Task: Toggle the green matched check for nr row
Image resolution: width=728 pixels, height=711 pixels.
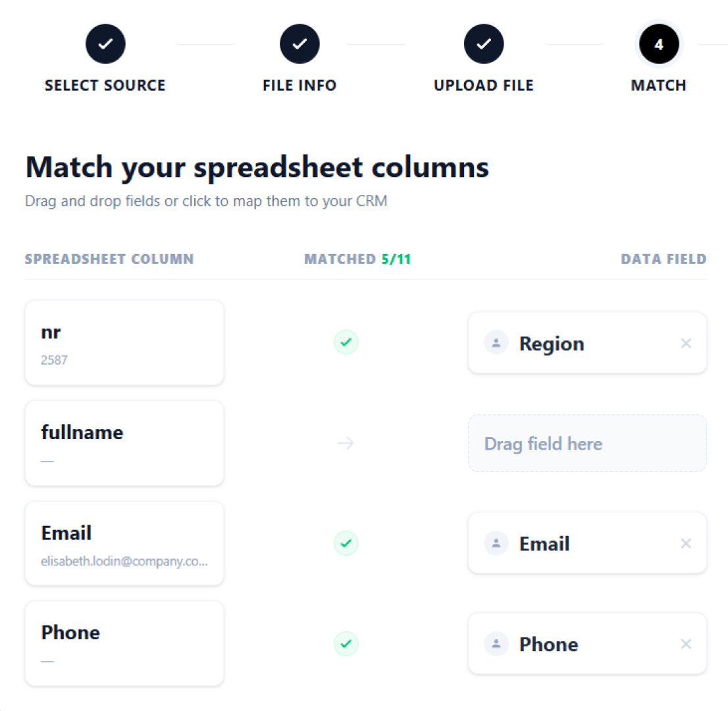Action: coord(346,342)
